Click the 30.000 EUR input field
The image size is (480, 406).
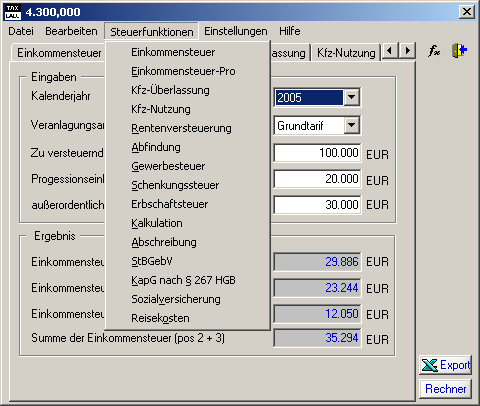317,205
